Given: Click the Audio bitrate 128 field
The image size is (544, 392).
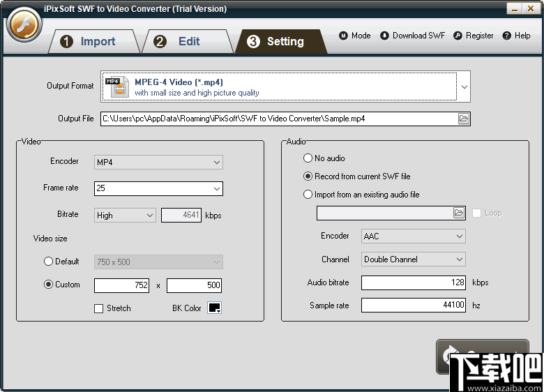Looking at the screenshot, I should click(x=413, y=282).
